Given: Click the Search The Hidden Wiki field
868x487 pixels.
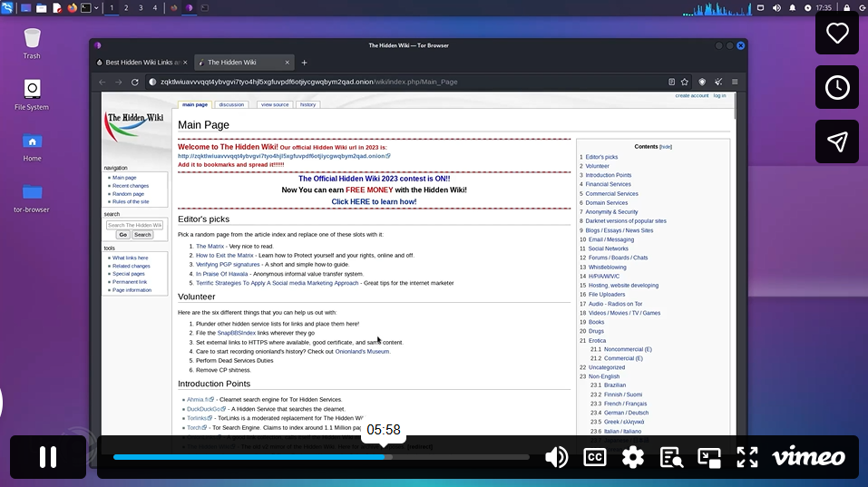Looking at the screenshot, I should [134, 225].
